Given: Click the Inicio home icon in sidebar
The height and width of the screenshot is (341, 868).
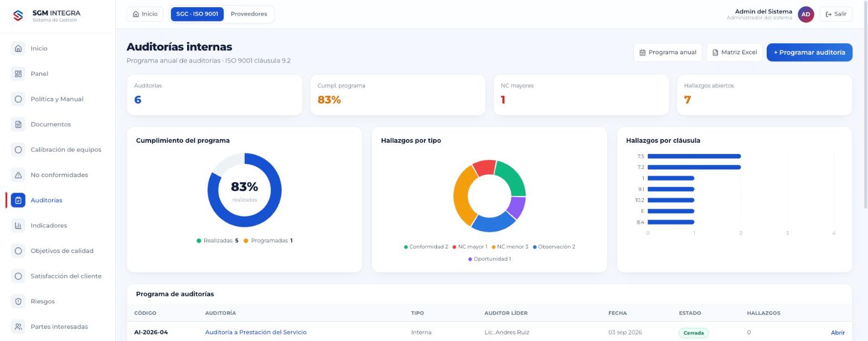Looking at the screenshot, I should pos(18,48).
